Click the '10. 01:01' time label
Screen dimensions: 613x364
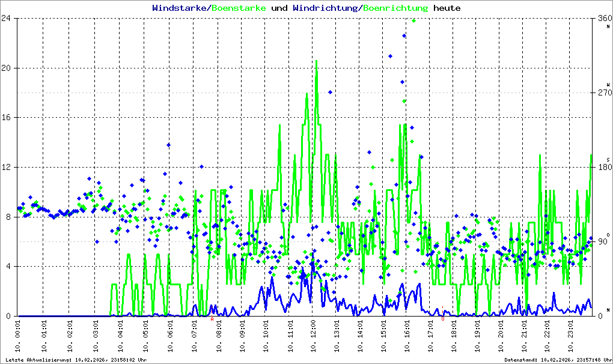click(43, 336)
